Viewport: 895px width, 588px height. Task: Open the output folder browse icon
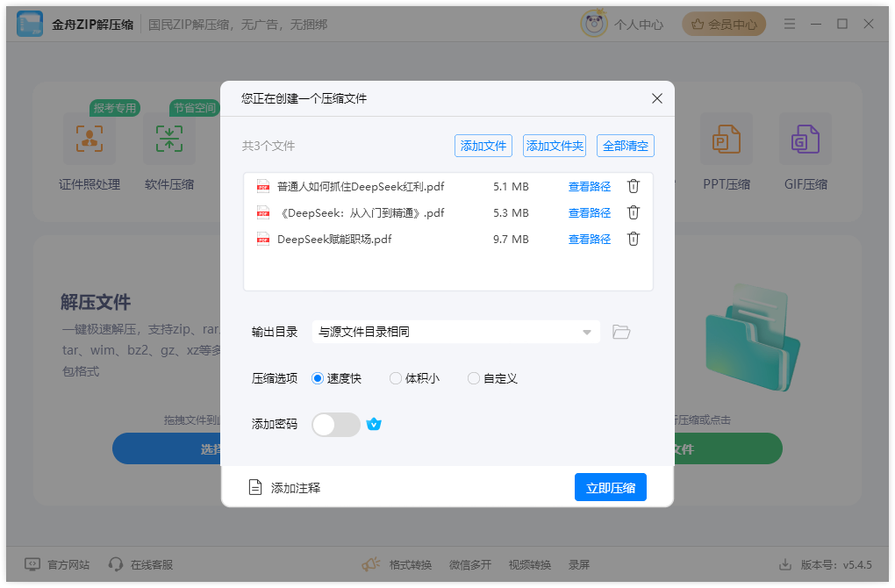click(x=621, y=332)
